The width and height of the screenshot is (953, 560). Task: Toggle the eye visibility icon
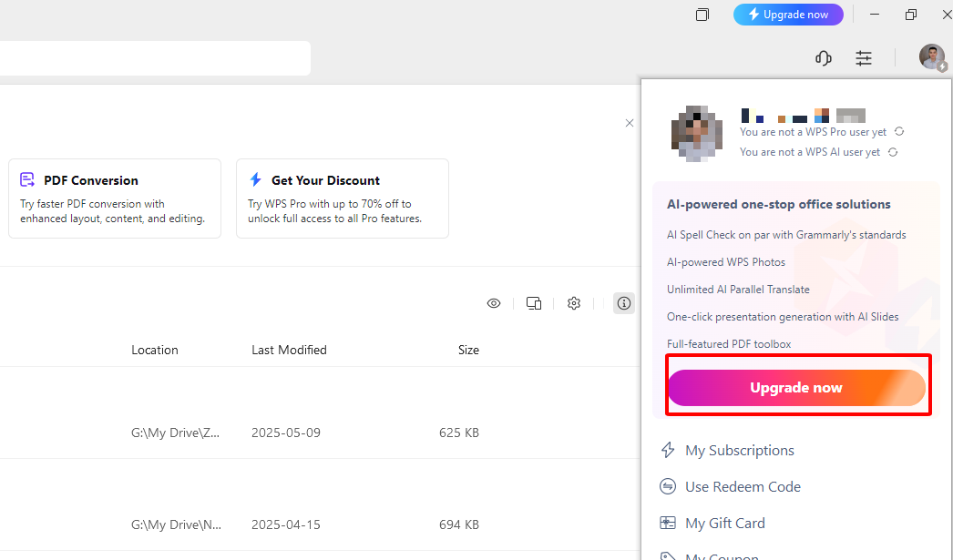(x=494, y=303)
